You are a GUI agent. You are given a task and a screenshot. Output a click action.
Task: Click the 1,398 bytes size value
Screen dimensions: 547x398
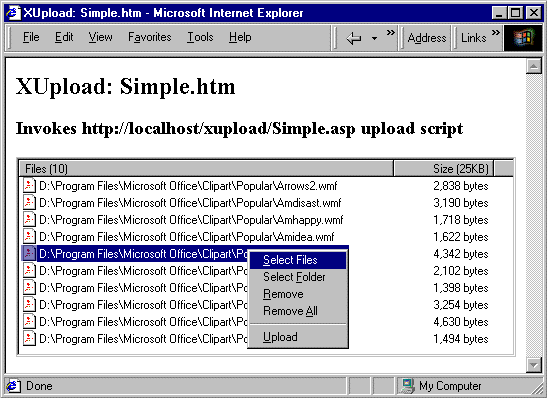[x=460, y=288]
